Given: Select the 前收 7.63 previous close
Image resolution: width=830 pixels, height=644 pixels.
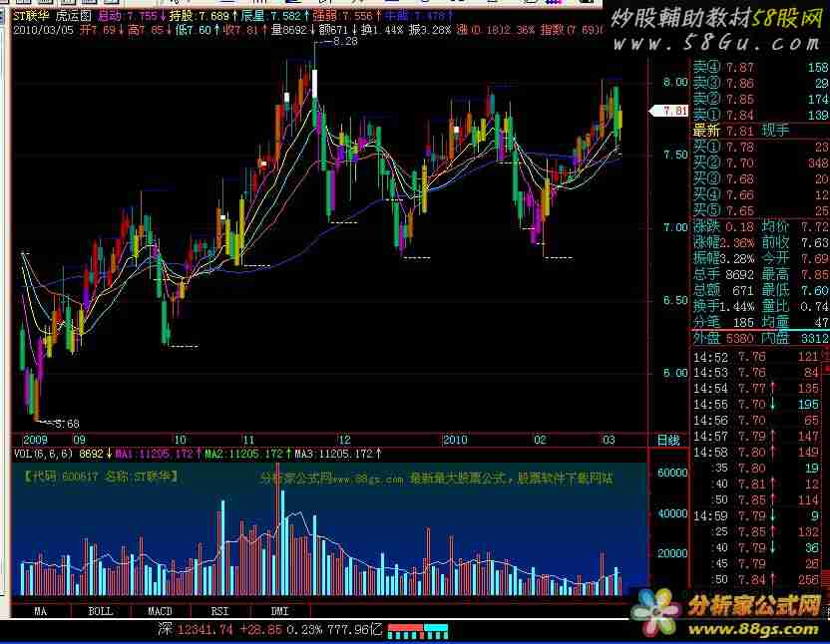Looking at the screenshot, I should click(795, 243).
